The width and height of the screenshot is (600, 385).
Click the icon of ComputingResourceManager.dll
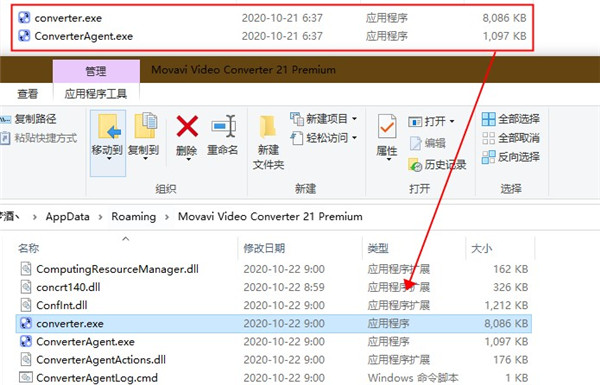[26, 269]
